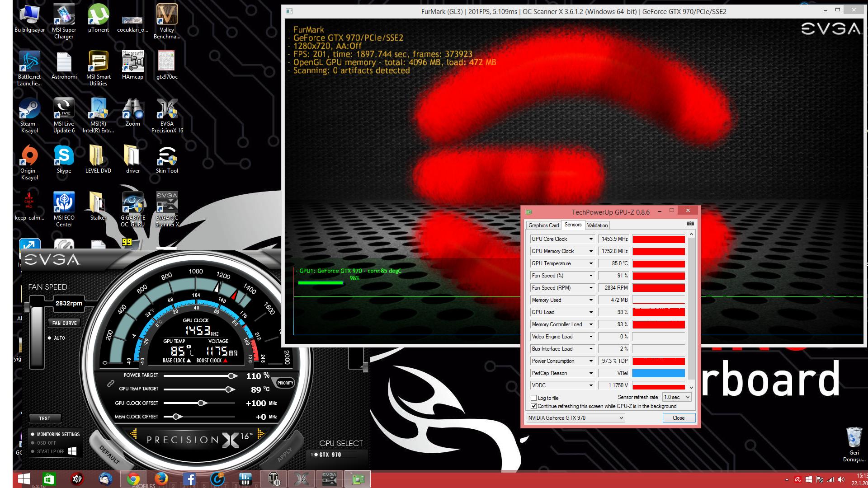The width and height of the screenshot is (868, 488).
Task: Open the Valley Benchmark desktop shortcut
Action: [167, 21]
